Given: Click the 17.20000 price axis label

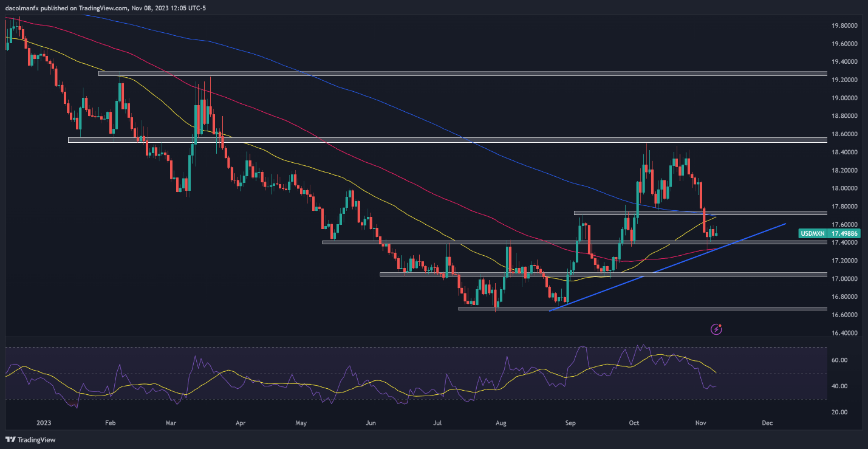Looking at the screenshot, I should 845,261.
